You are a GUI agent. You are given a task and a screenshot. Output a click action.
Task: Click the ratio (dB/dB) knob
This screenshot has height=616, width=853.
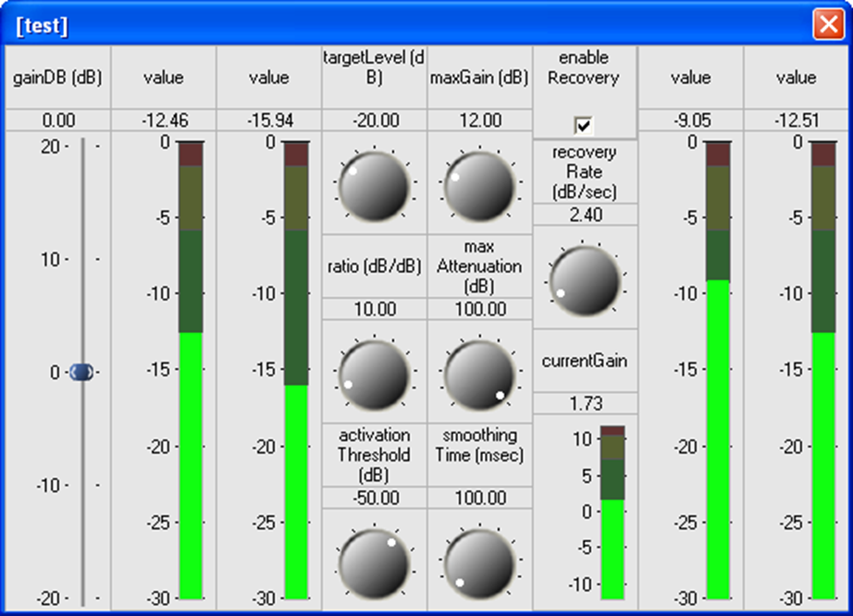coord(374,375)
